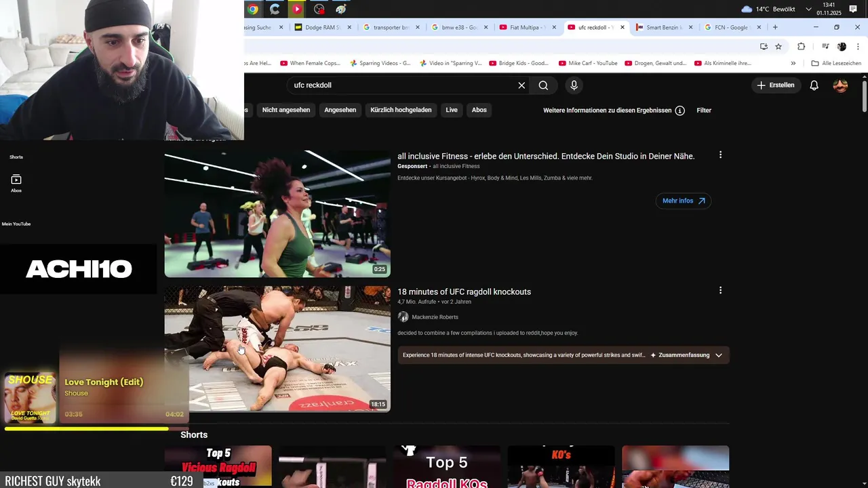Click the Erstellen button
The image size is (868, 488).
[x=776, y=85]
